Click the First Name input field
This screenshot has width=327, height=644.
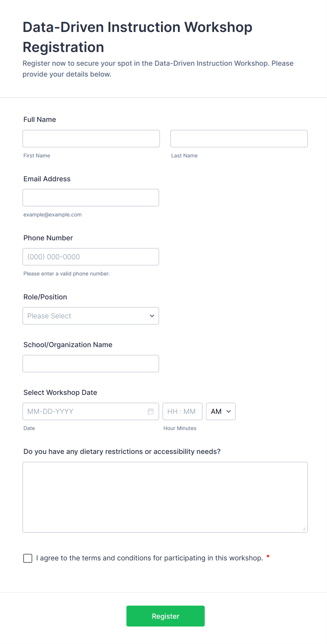coord(91,138)
